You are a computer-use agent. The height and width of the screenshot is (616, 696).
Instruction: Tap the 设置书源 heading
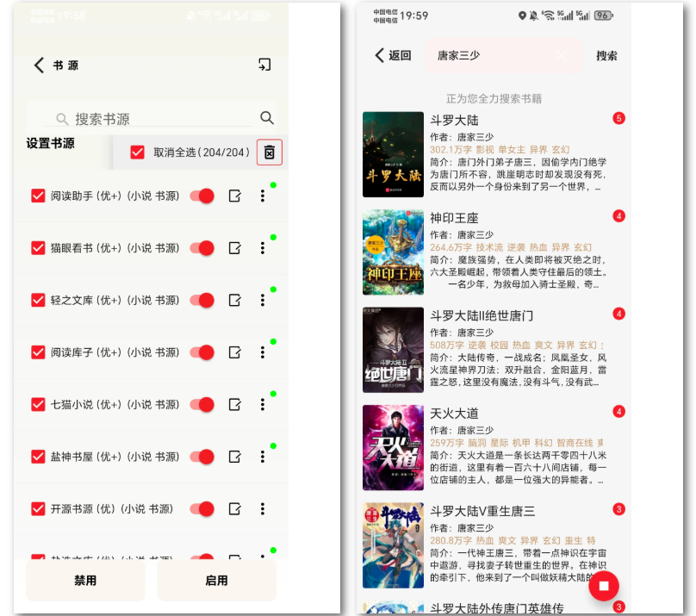click(50, 143)
